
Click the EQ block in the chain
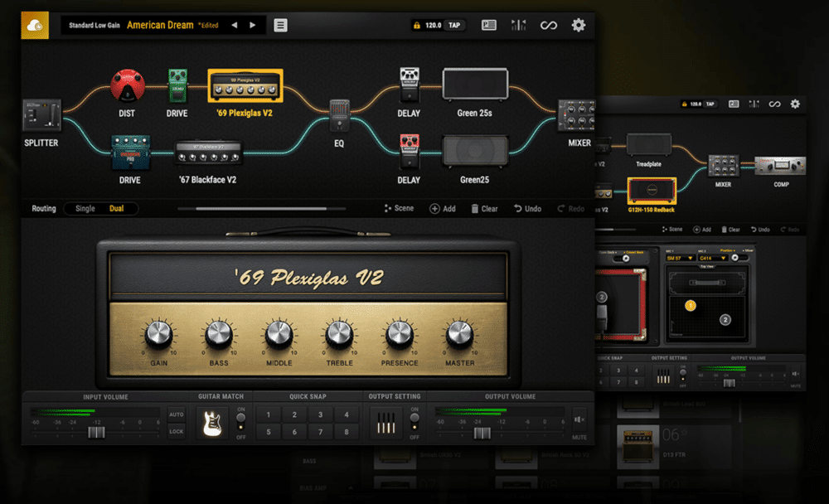tap(339, 116)
